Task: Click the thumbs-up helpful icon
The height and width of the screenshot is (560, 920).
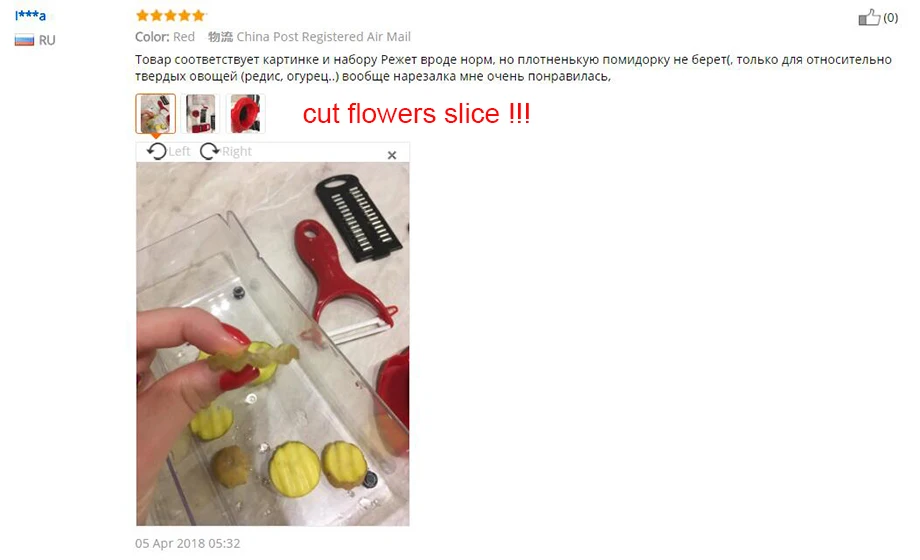Action: point(869,18)
